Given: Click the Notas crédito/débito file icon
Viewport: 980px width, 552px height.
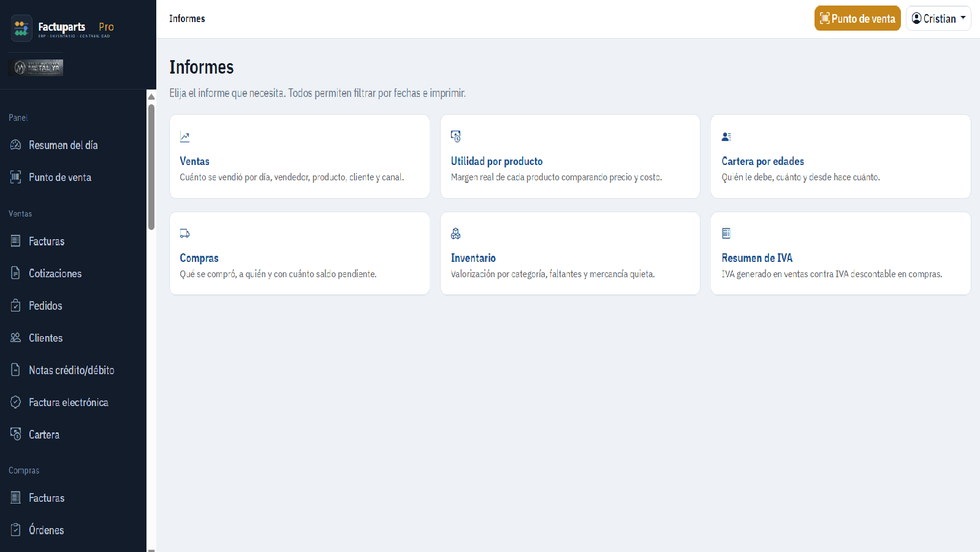Looking at the screenshot, I should click(16, 370).
